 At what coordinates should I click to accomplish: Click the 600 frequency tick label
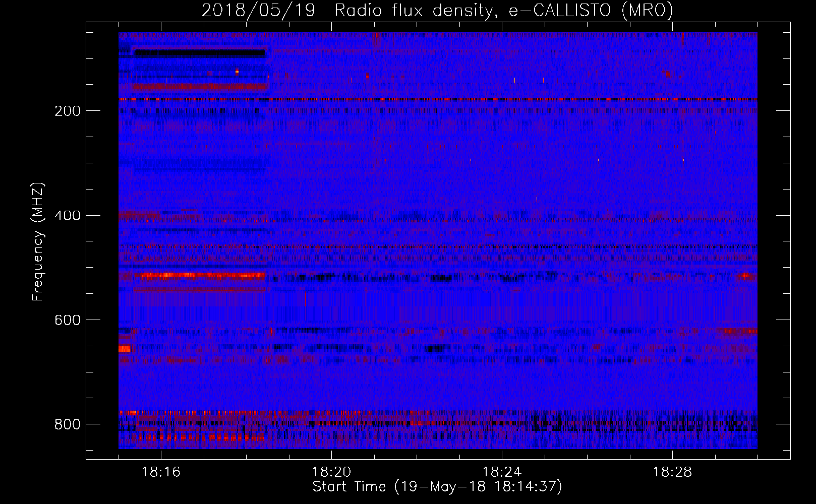68,320
